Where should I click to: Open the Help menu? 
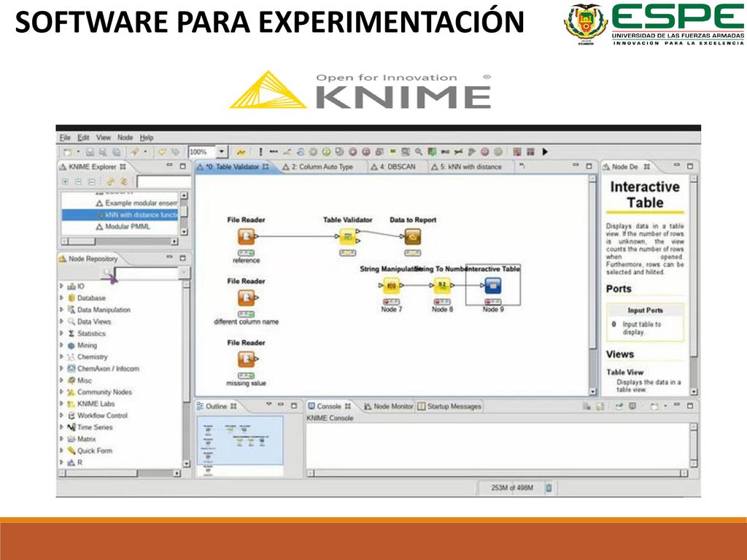click(x=146, y=138)
